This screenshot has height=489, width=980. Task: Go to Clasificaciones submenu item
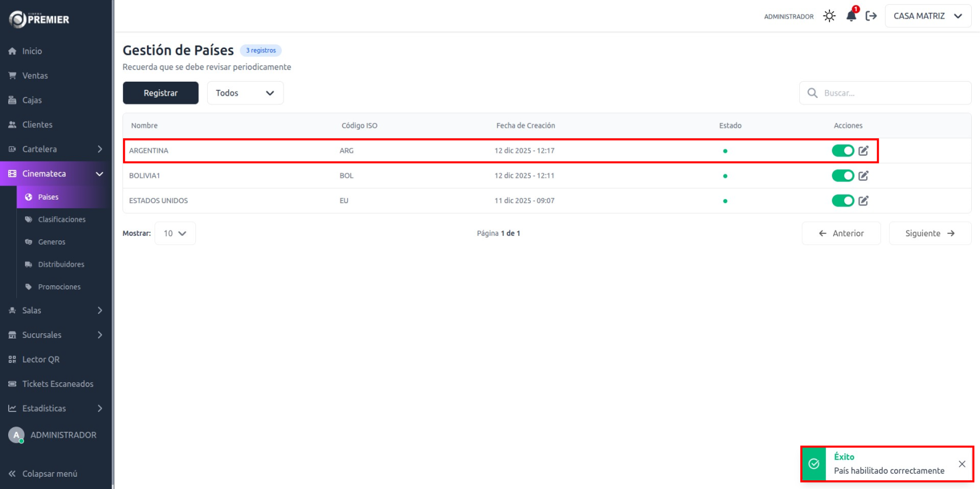tap(62, 219)
